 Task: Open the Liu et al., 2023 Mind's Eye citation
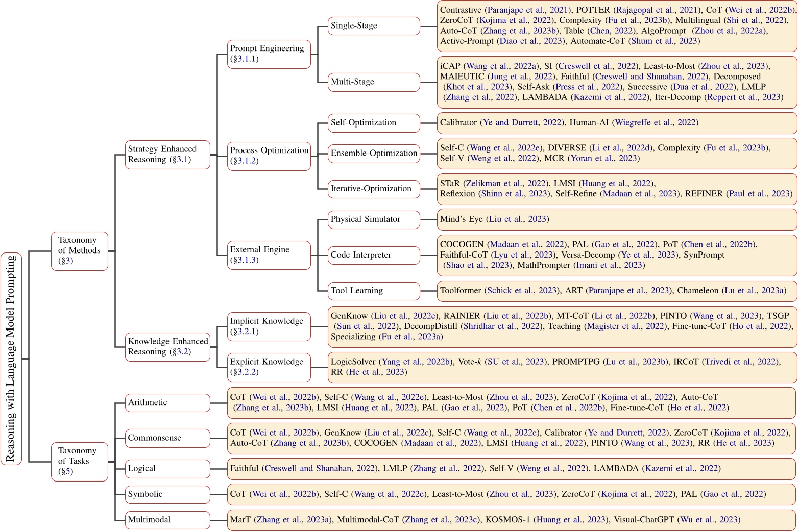[518, 219]
